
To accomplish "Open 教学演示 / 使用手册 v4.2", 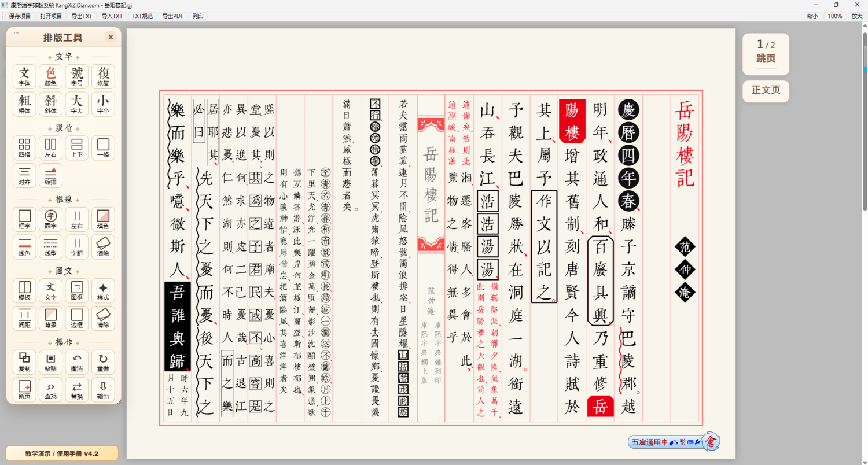I will coord(62,453).
